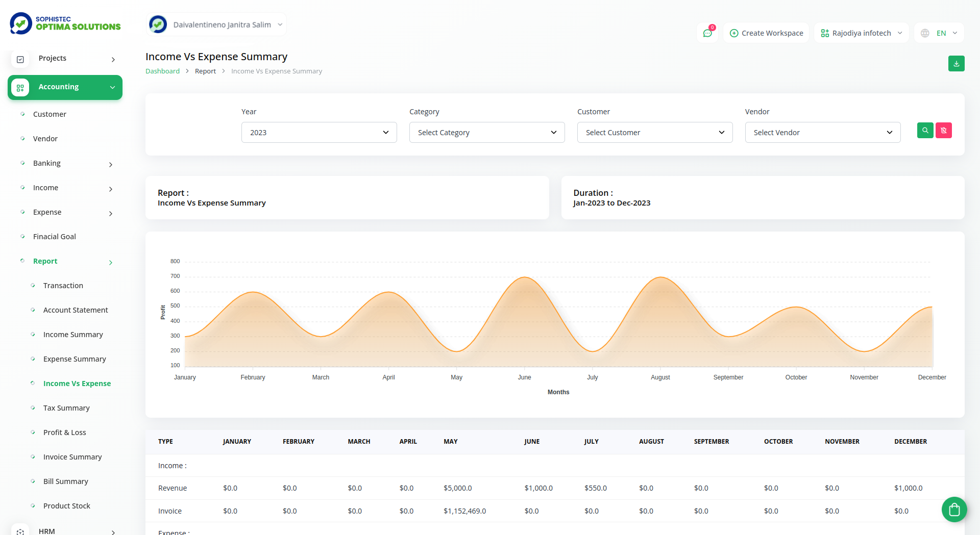Click the red reset filter trash icon
Image resolution: width=980 pixels, height=535 pixels.
point(943,131)
